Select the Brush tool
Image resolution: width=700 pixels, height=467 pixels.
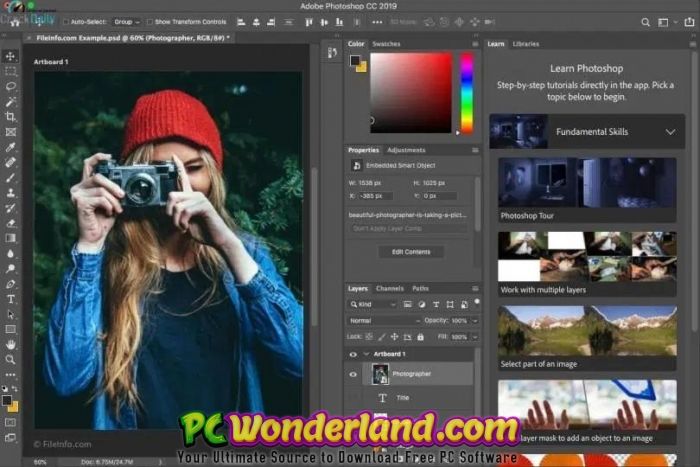point(10,177)
